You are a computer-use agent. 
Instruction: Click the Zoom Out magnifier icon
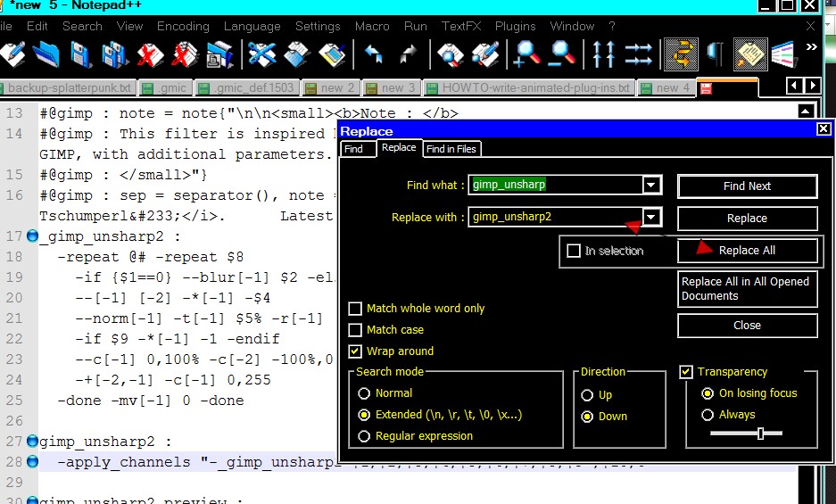[x=562, y=54]
